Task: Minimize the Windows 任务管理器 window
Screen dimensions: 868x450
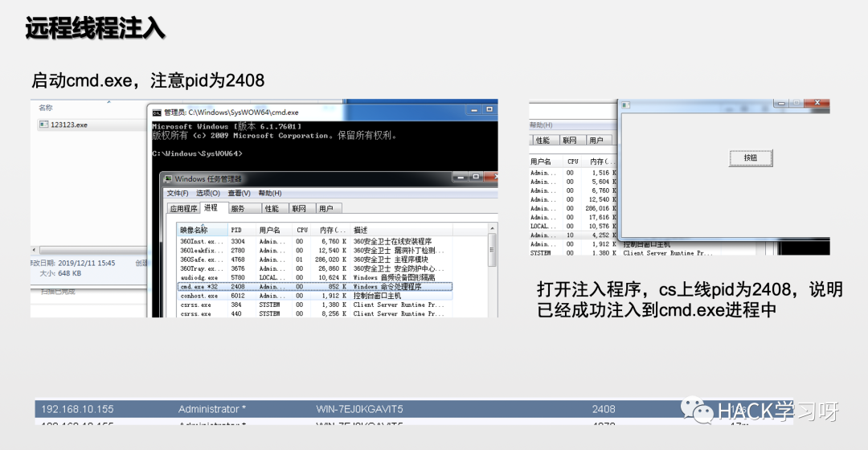Action: click(460, 177)
